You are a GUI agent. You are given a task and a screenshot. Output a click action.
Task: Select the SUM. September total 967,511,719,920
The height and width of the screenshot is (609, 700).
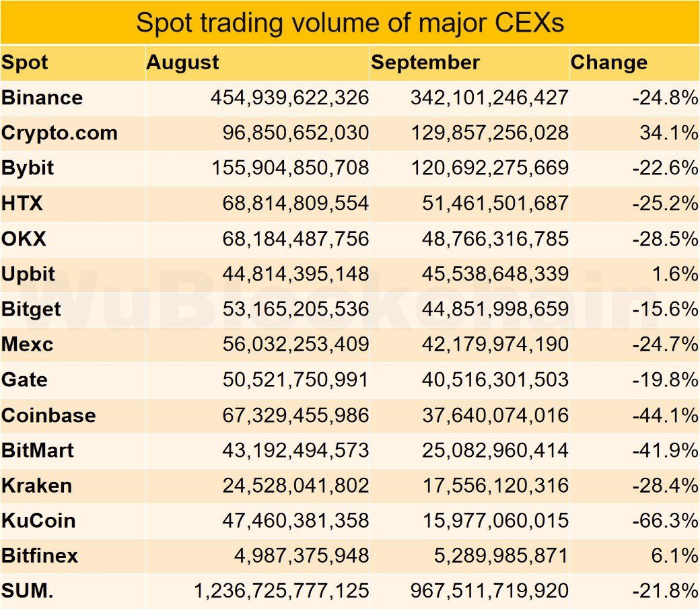pyautogui.click(x=490, y=591)
